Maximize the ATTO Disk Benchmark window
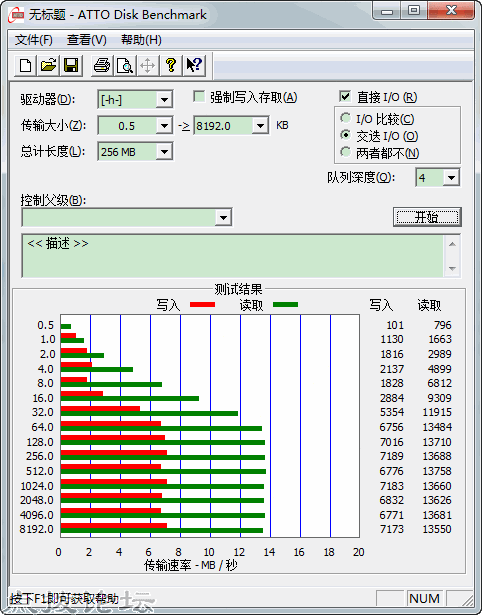 point(414,11)
